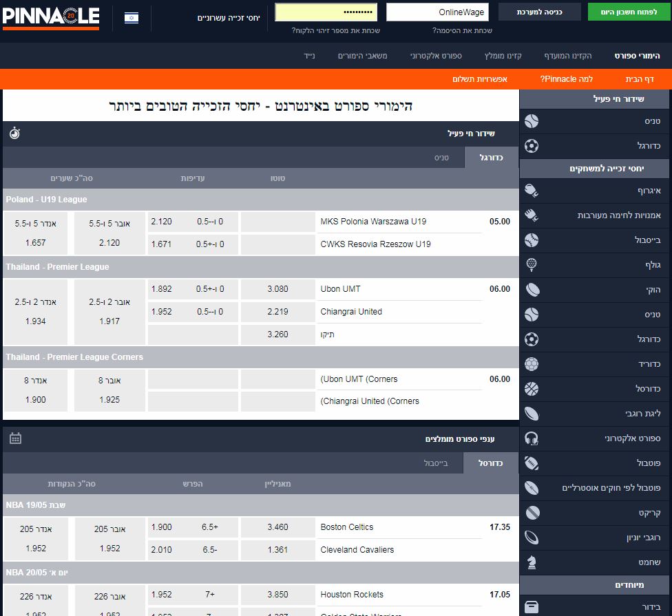Screen dimensions: 672x616
Task: Click the golf ball icon in sidebar
Action: click(x=531, y=265)
